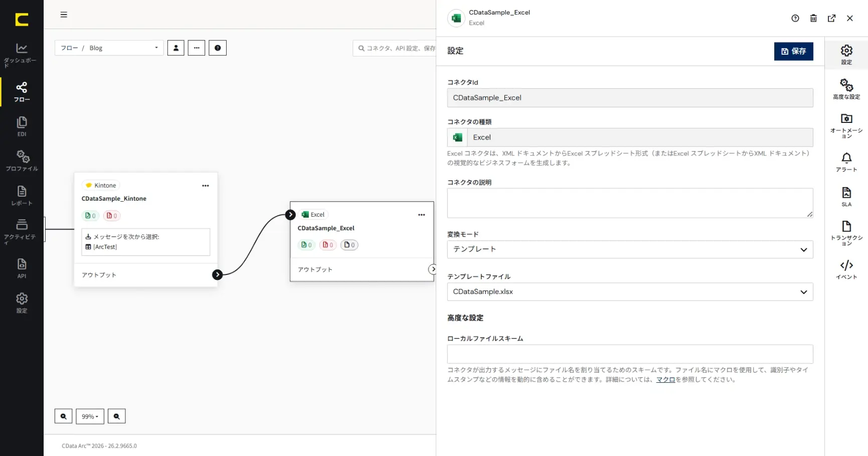Select the CDataSample_Excel connector title on canvas
Screen dimensions: 868x456
(x=326, y=228)
